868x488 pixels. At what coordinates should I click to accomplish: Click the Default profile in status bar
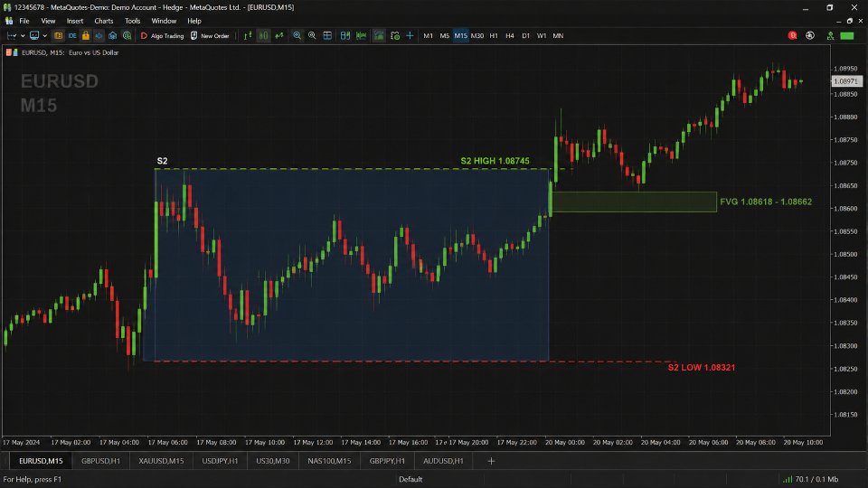410,479
